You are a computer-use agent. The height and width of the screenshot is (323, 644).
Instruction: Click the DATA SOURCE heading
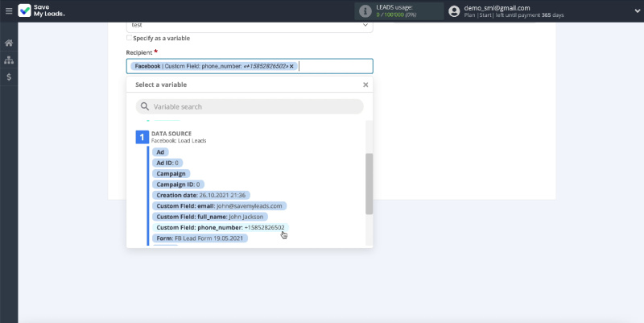(x=171, y=134)
